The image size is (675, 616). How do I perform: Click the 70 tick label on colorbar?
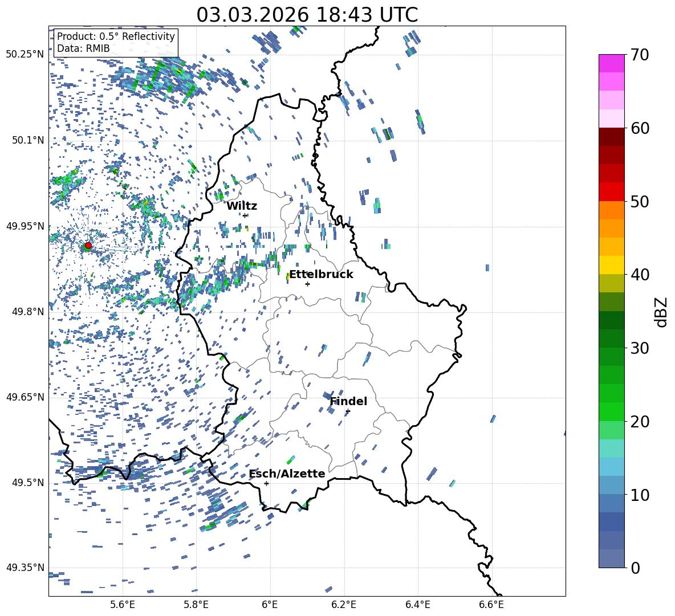coord(640,55)
